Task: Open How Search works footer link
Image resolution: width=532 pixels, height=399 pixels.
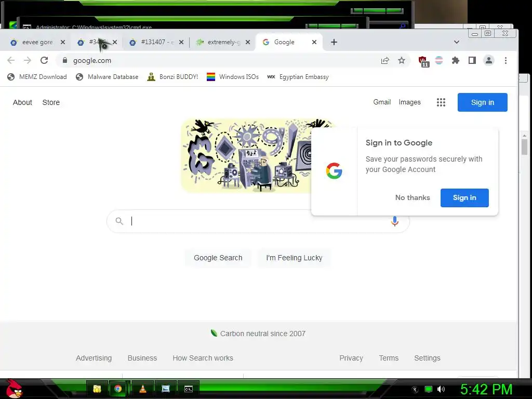Action: pyautogui.click(x=203, y=358)
